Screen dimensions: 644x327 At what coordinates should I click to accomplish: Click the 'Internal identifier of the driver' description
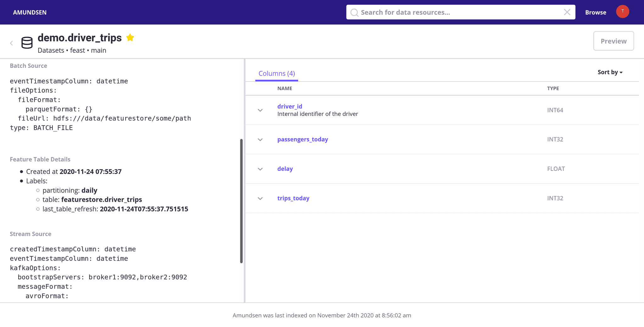pyautogui.click(x=318, y=114)
